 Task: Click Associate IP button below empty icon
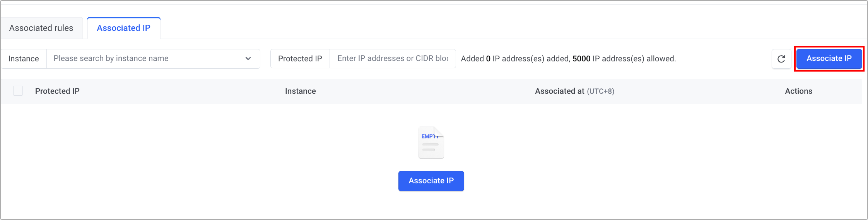(x=431, y=181)
